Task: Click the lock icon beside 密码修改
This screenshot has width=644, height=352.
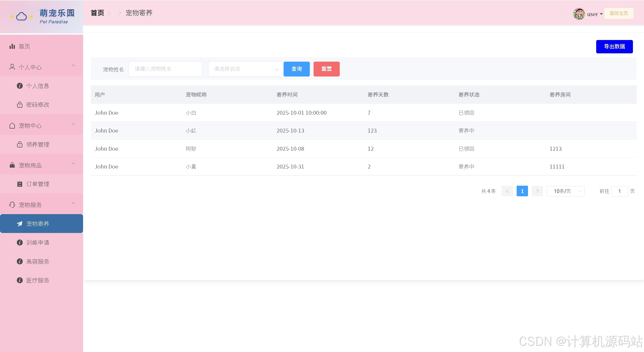Action: tap(20, 104)
